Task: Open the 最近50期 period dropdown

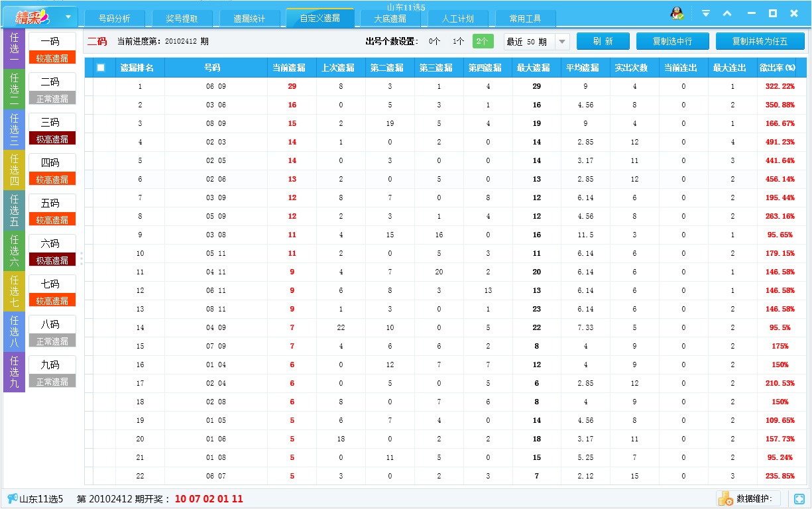Action: click(x=561, y=40)
